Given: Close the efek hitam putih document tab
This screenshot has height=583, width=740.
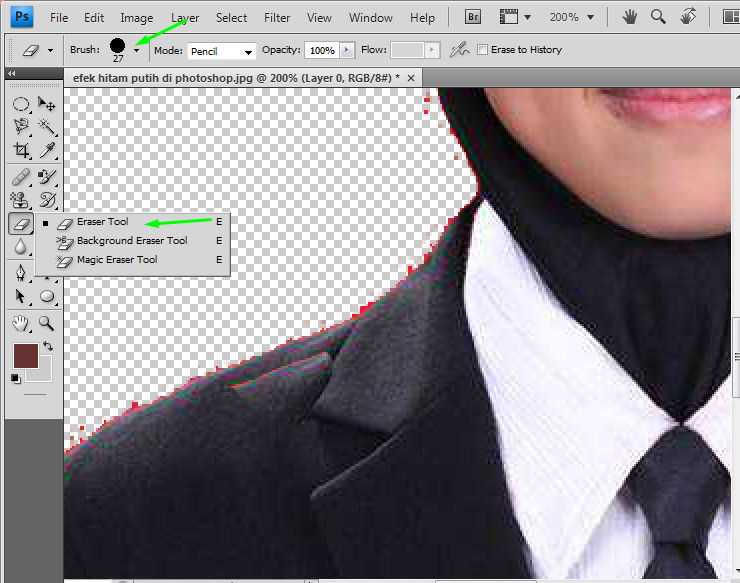Looking at the screenshot, I should [411, 78].
